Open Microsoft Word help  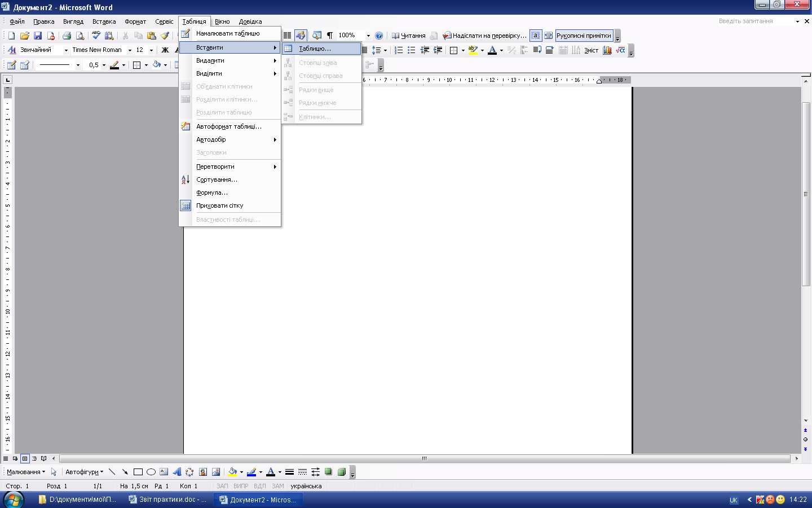pos(379,36)
